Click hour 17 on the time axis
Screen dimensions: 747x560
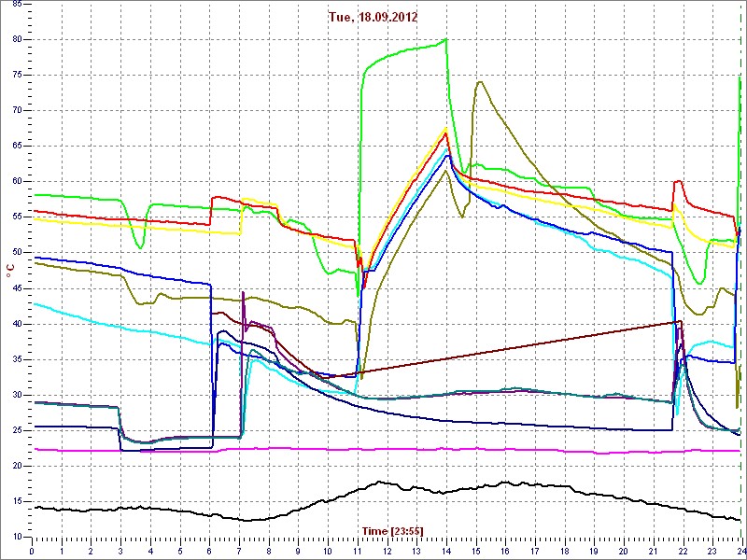pyautogui.click(x=535, y=551)
